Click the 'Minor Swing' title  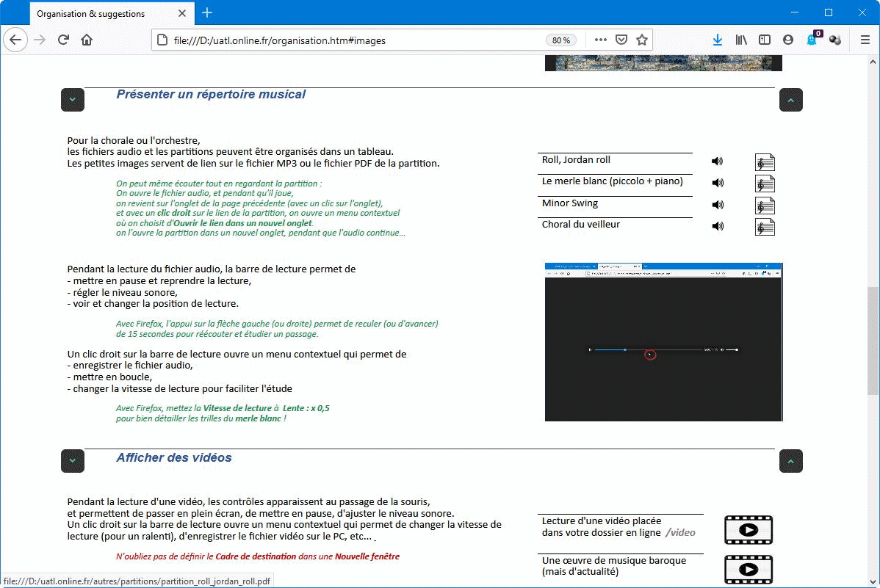coord(569,203)
